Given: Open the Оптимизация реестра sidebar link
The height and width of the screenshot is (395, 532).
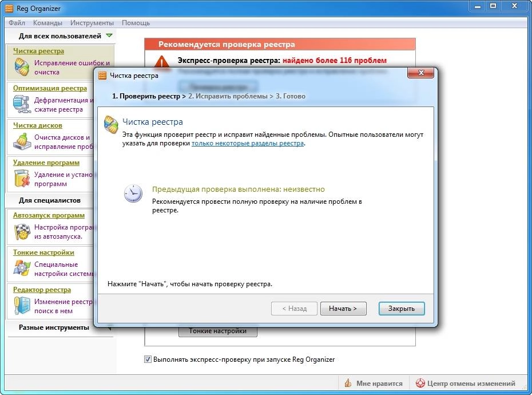Looking at the screenshot, I should pos(50,88).
